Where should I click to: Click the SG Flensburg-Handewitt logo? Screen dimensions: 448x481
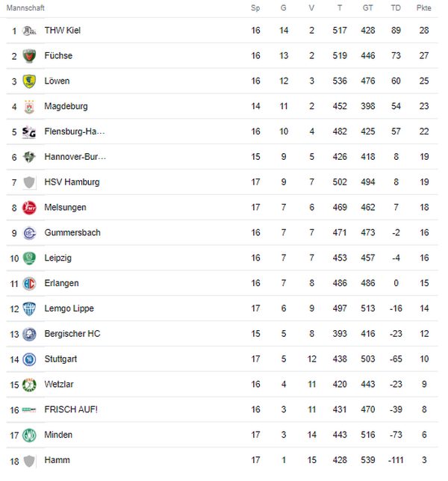(x=29, y=132)
